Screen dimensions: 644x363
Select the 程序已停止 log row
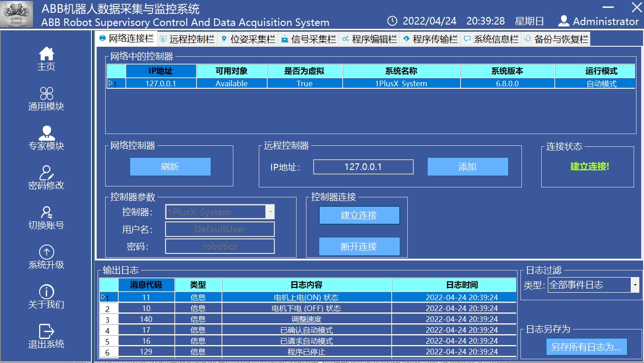308,352
